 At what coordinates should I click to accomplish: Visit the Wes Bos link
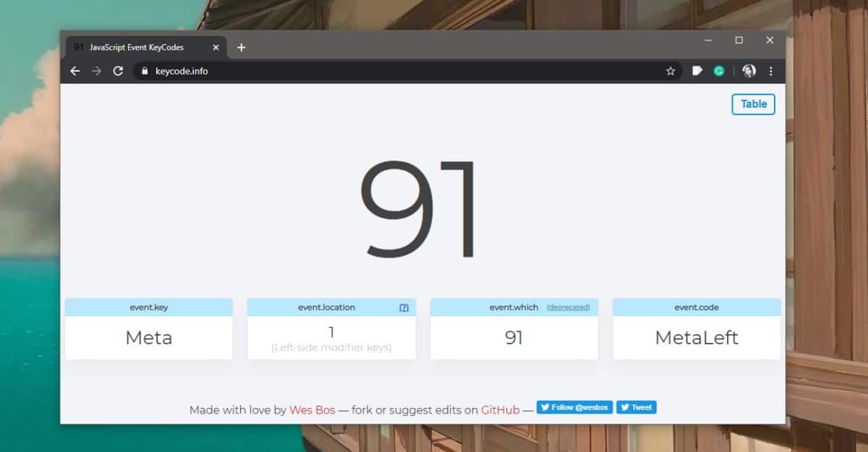(x=312, y=410)
